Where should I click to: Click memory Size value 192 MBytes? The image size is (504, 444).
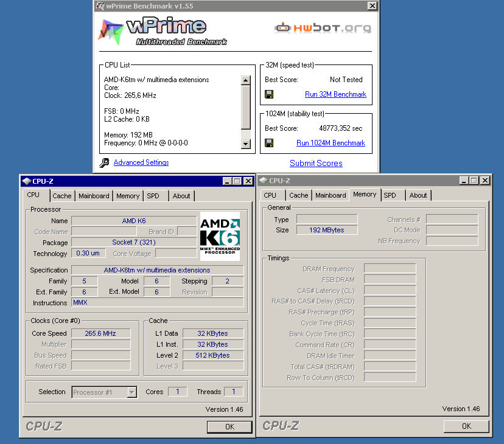[327, 230]
